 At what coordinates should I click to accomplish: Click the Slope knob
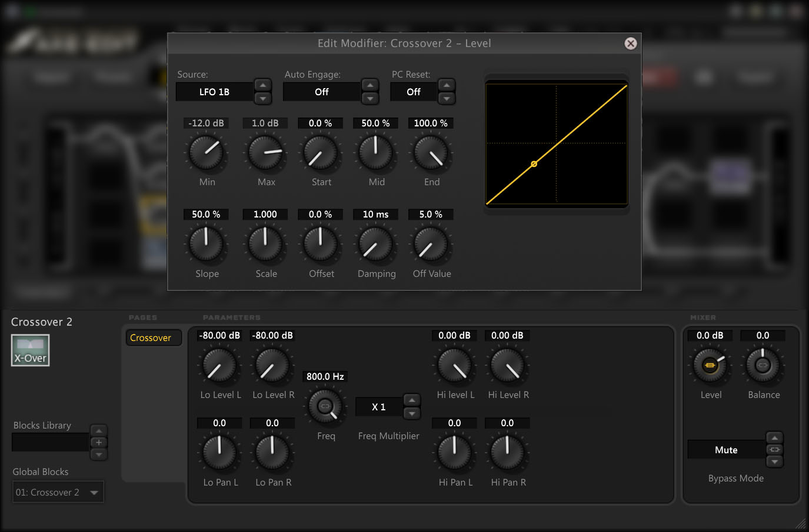(x=207, y=244)
